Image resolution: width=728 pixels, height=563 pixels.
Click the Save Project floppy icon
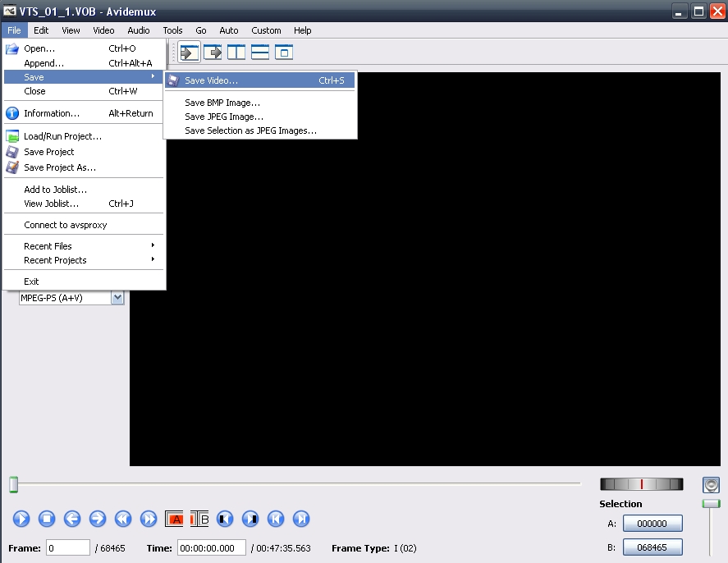(x=12, y=152)
